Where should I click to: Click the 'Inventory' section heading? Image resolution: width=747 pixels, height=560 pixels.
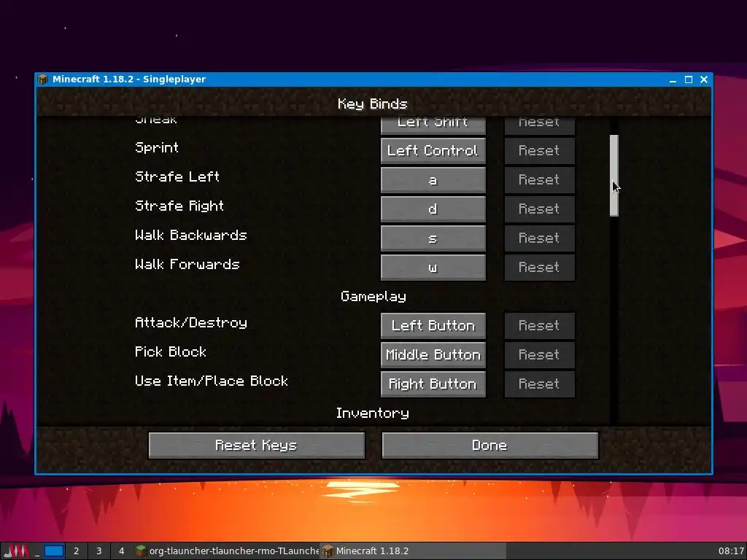(x=373, y=413)
